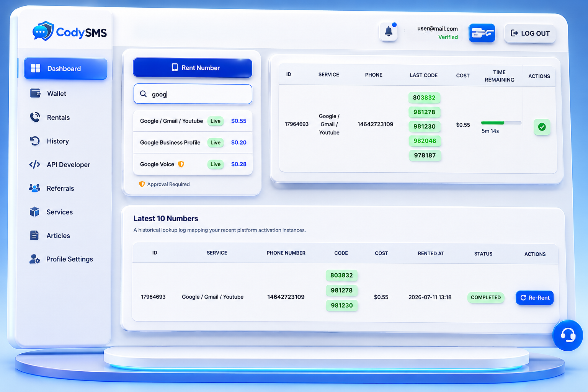Click the green checkmark action for rental 17964693
Screen dimensions: 588x392
pos(542,127)
